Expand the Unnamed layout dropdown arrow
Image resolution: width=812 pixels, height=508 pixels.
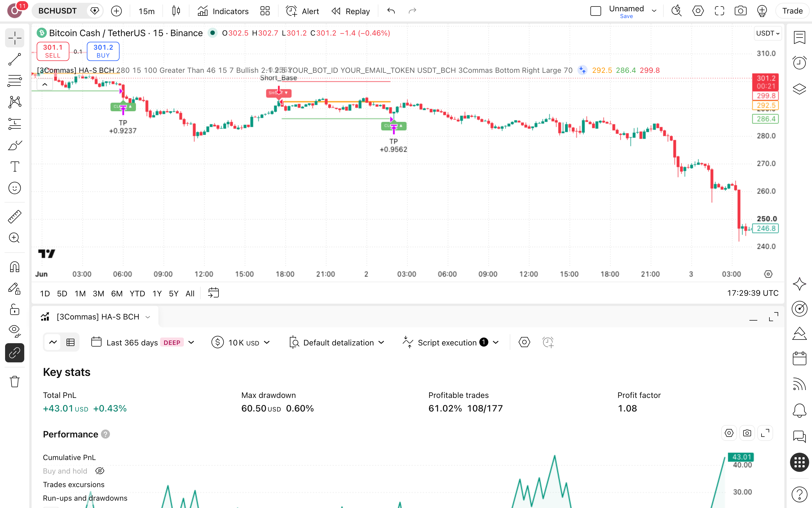(654, 11)
